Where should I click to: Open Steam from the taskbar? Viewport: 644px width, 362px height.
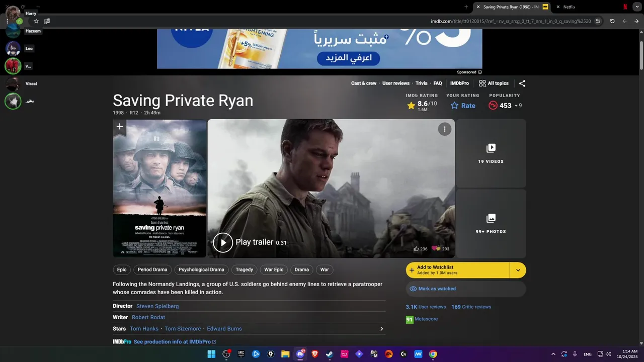pyautogui.click(x=330, y=354)
